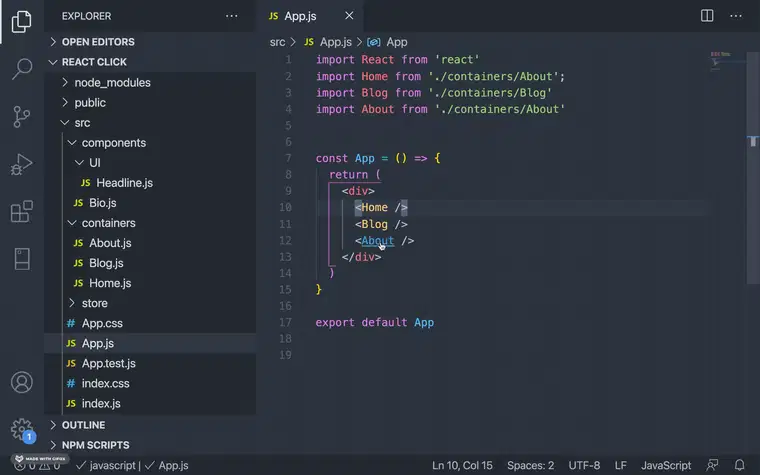
Task: Click the Blog tag on line 11
Action: click(374, 224)
